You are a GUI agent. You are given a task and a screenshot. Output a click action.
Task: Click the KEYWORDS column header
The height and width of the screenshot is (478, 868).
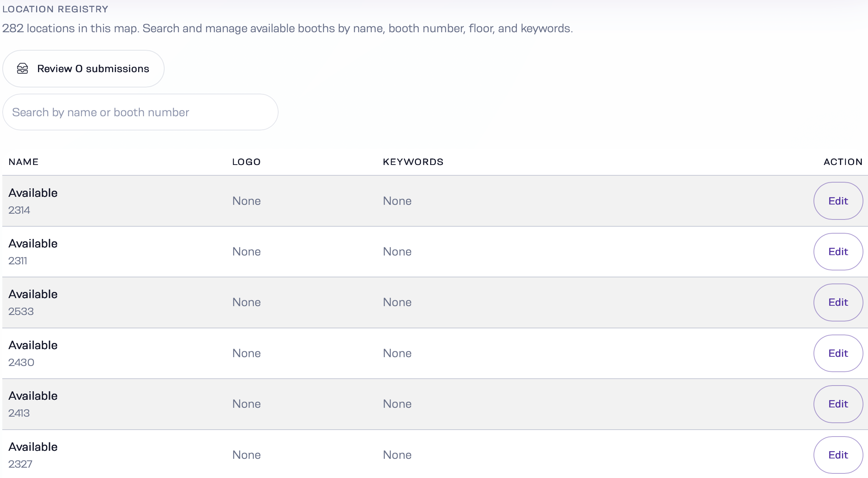[413, 162]
